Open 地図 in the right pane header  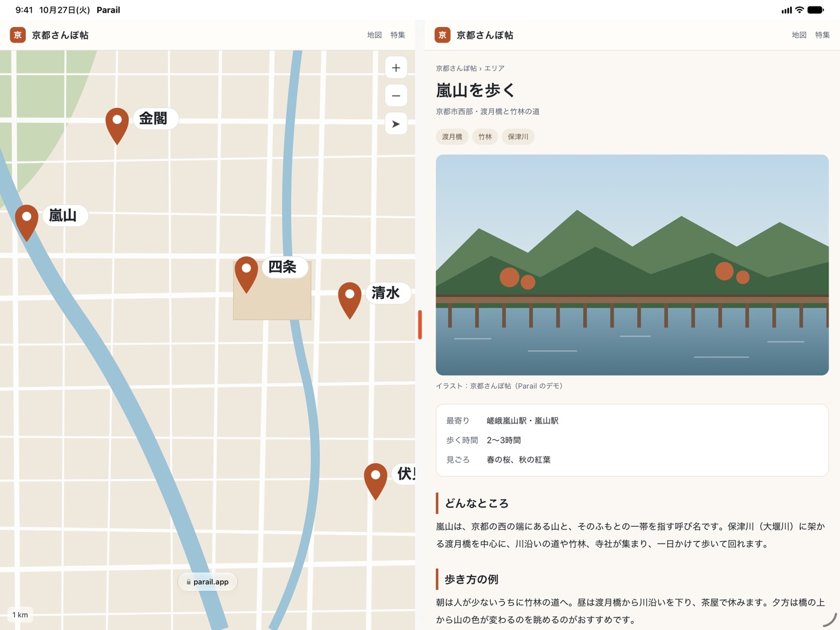point(799,35)
